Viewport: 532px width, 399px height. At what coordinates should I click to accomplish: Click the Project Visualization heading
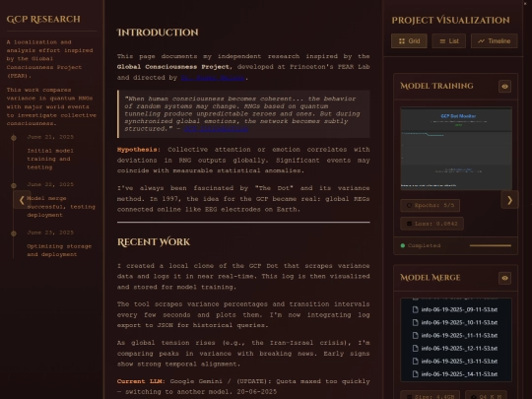click(450, 20)
